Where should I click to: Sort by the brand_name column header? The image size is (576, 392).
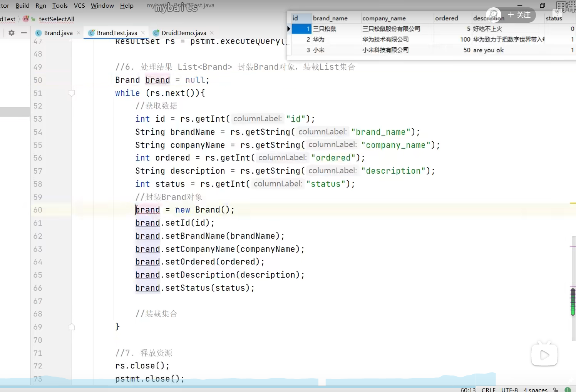point(336,18)
